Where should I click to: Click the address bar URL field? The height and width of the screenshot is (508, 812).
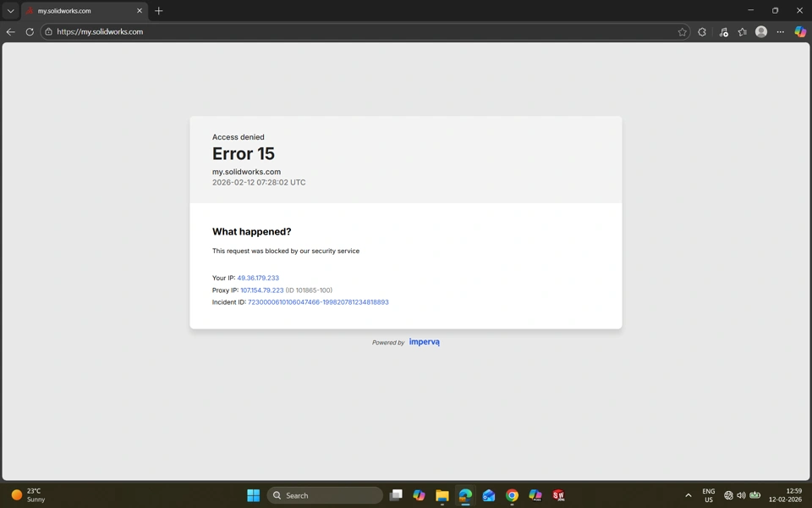[365, 31]
